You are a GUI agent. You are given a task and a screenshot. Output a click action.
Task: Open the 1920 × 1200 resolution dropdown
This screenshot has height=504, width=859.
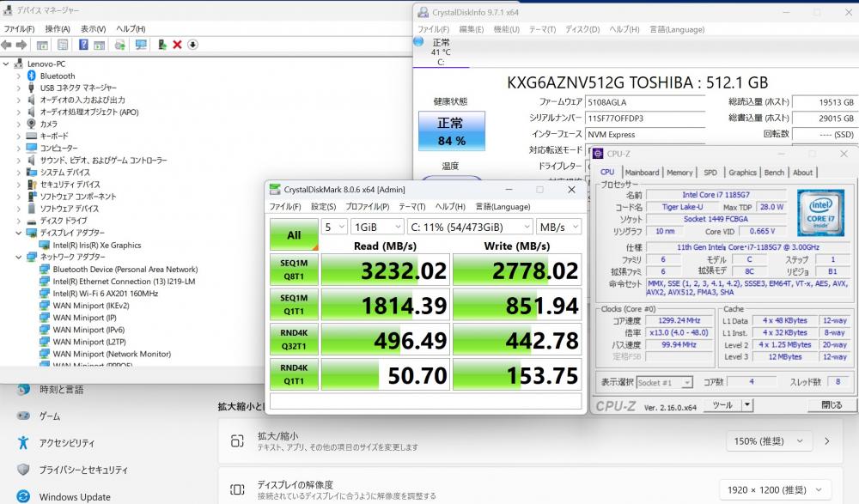pos(775,489)
